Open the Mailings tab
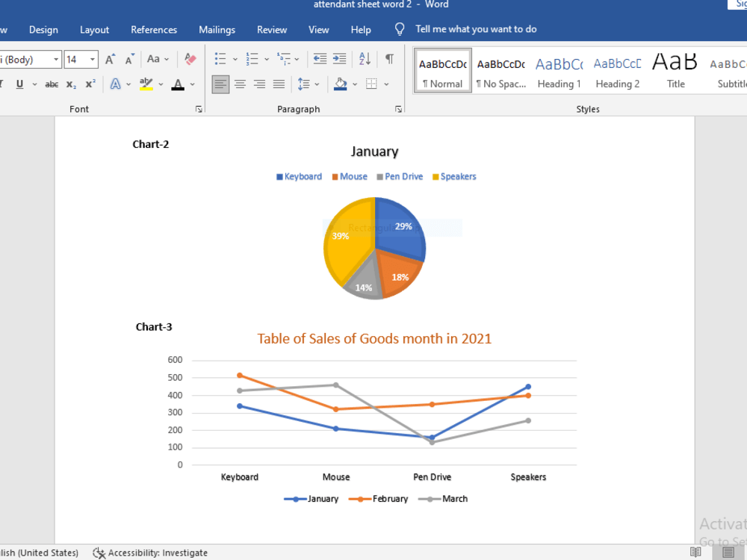The image size is (747, 560). pos(217,30)
